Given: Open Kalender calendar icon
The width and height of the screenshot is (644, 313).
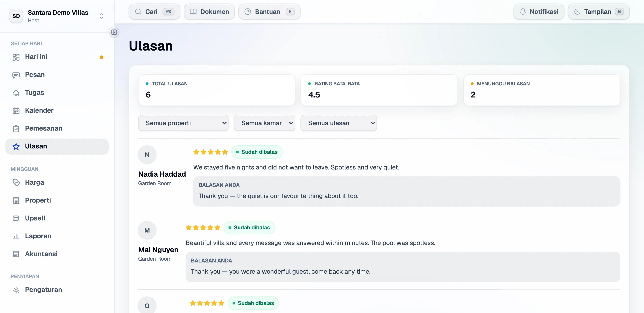Looking at the screenshot, I should [16, 111].
